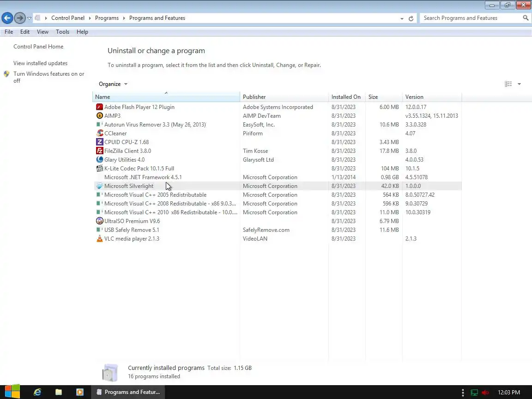
Task: Open the View menu
Action: (x=42, y=32)
